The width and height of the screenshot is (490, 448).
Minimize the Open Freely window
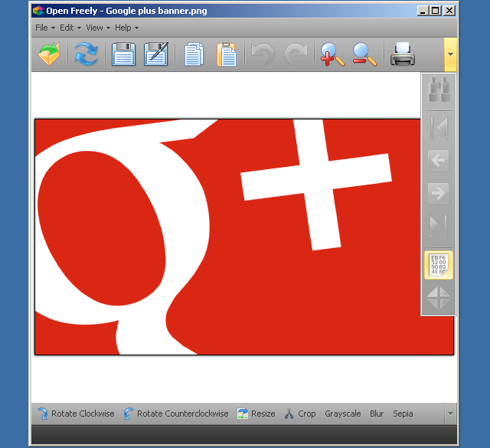(x=423, y=11)
